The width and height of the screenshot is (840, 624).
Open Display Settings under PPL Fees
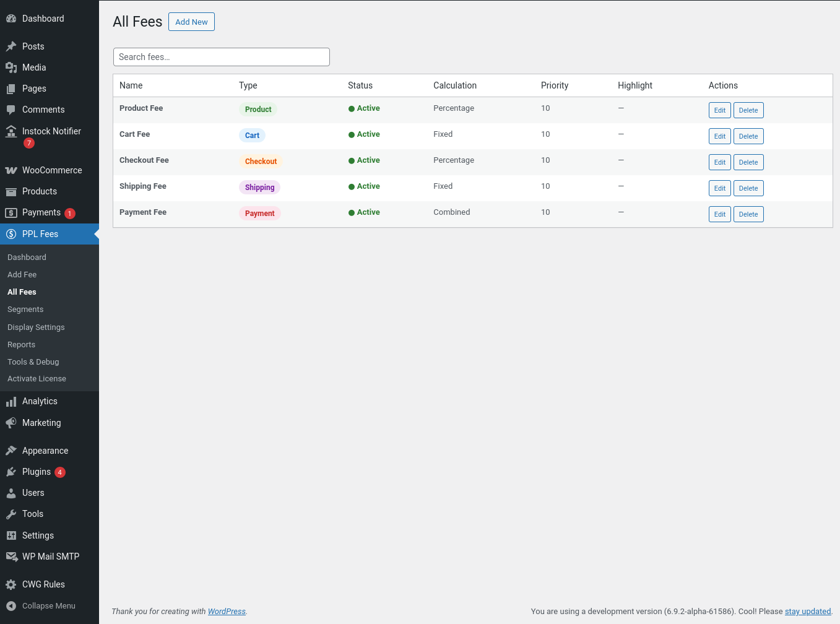pyautogui.click(x=36, y=327)
